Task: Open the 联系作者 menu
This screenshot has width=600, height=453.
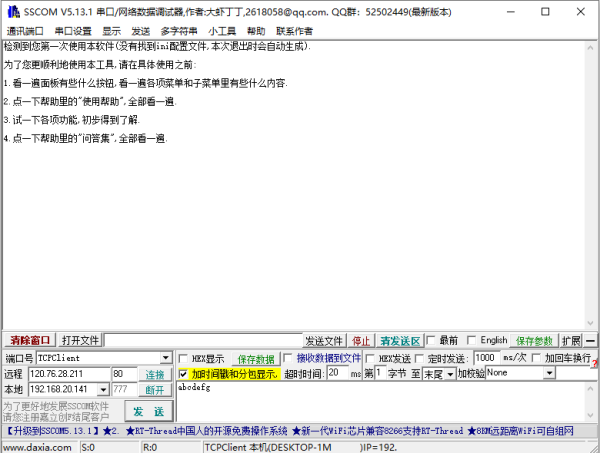Action: 294,31
